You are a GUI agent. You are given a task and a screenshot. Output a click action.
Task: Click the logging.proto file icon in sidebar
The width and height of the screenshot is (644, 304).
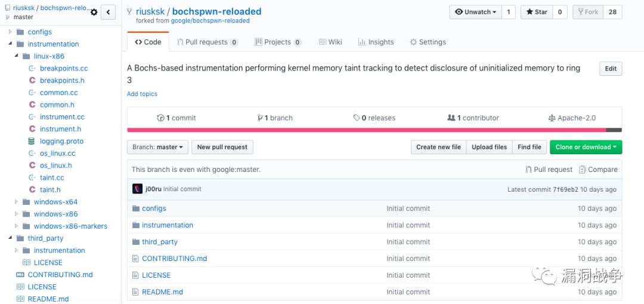[32, 142]
